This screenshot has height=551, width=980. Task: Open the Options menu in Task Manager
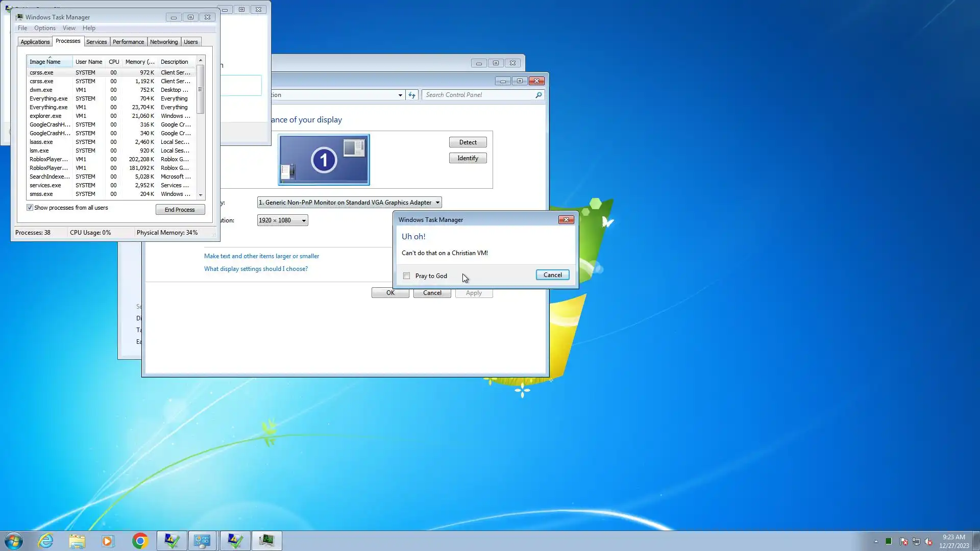click(x=45, y=28)
